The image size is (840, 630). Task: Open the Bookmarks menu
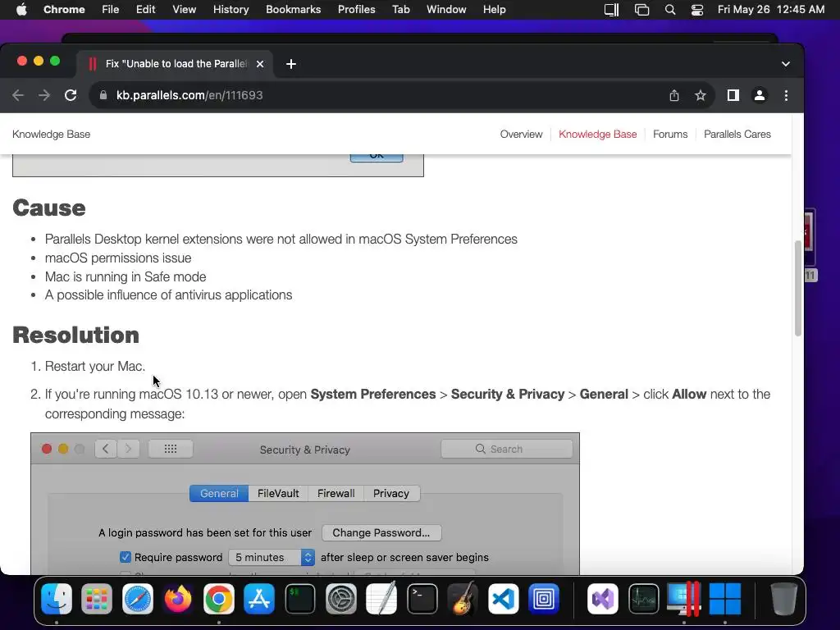(x=293, y=10)
